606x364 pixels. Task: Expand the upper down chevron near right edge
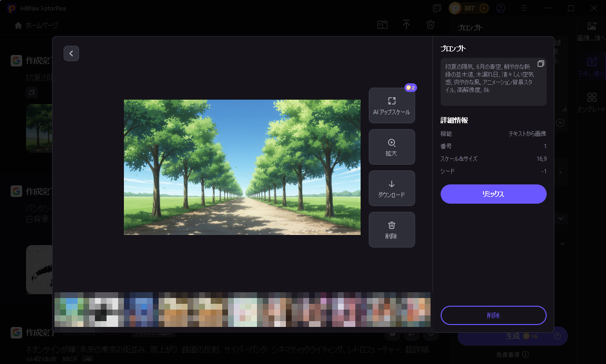click(x=561, y=218)
